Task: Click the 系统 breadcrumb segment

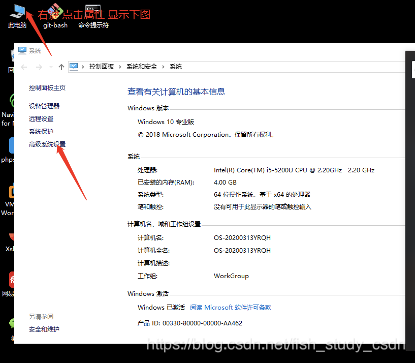Action: (x=176, y=66)
